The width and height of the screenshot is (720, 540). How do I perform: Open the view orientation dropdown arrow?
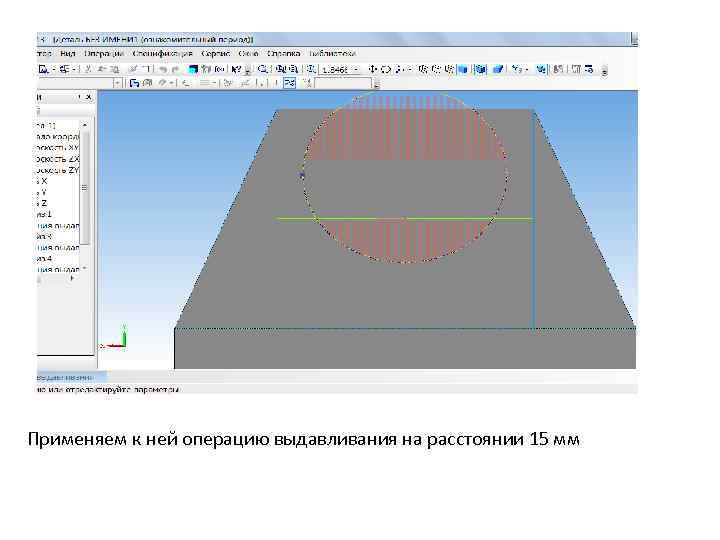(x=527, y=69)
